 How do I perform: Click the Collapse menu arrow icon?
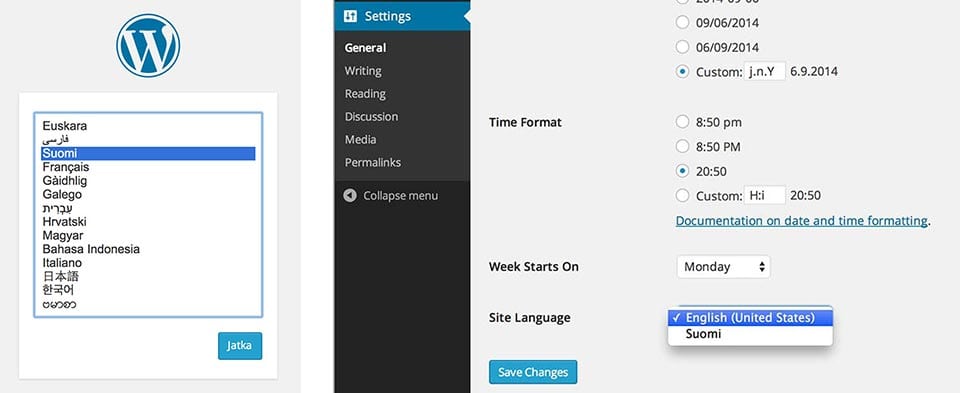click(350, 196)
